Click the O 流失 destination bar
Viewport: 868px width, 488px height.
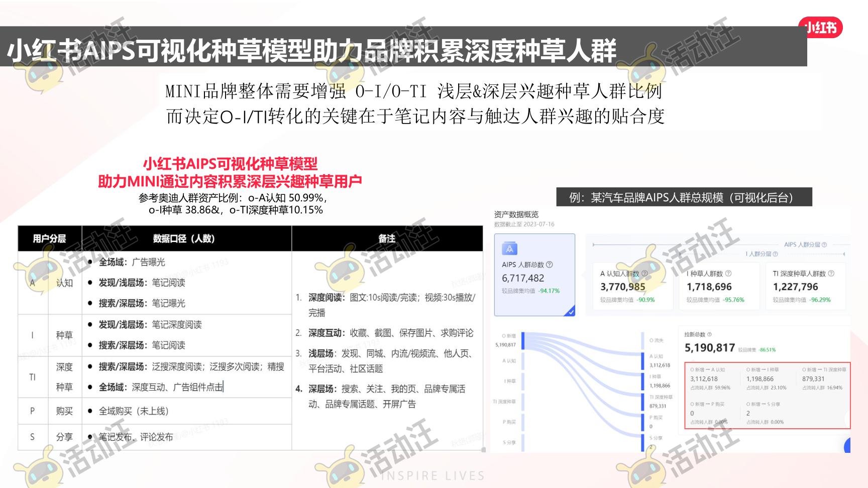(x=643, y=340)
